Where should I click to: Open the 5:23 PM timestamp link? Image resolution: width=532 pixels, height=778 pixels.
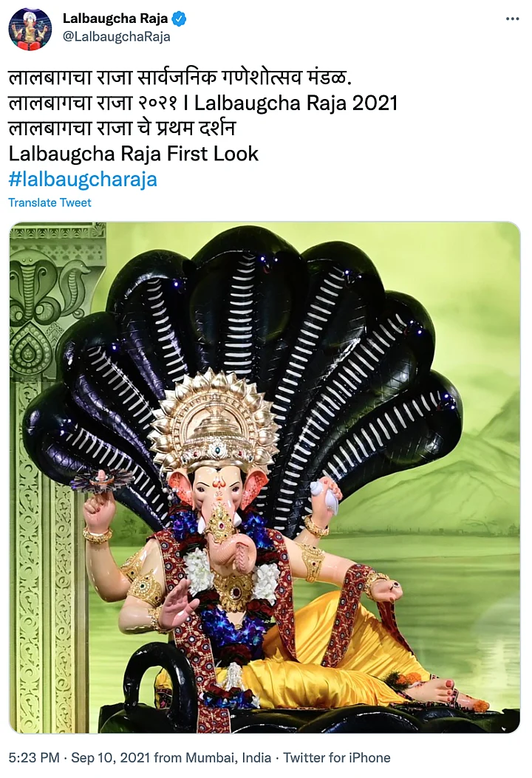34,757
